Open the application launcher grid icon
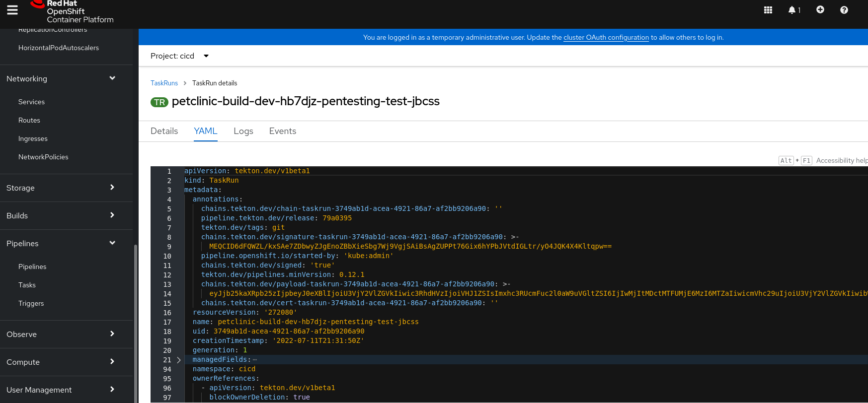Viewport: 868px width, 403px height. coord(768,10)
